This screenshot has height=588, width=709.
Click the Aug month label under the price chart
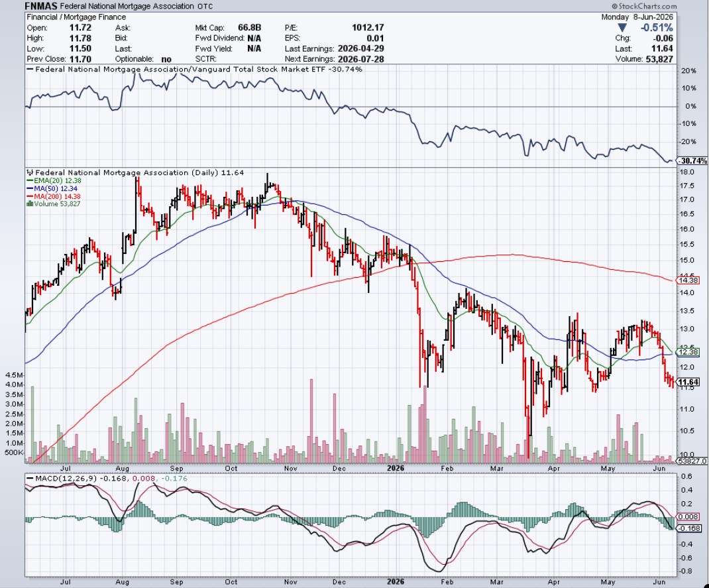pos(122,468)
